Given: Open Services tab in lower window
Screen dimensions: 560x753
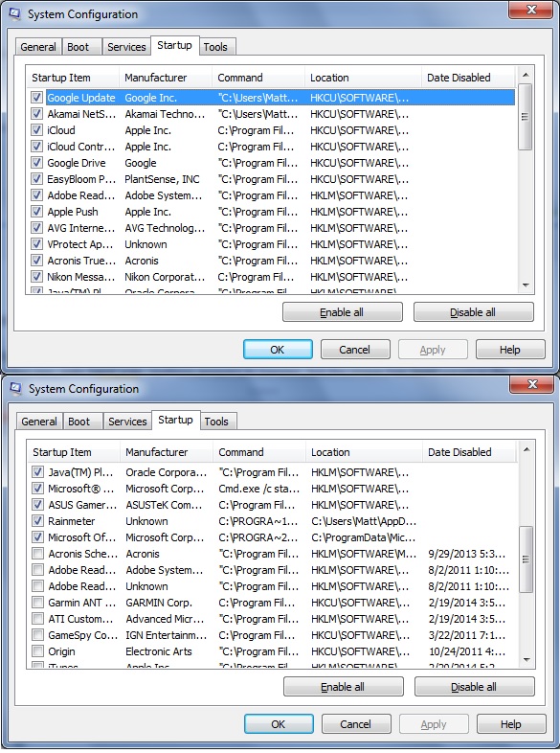Looking at the screenshot, I should point(127,422).
